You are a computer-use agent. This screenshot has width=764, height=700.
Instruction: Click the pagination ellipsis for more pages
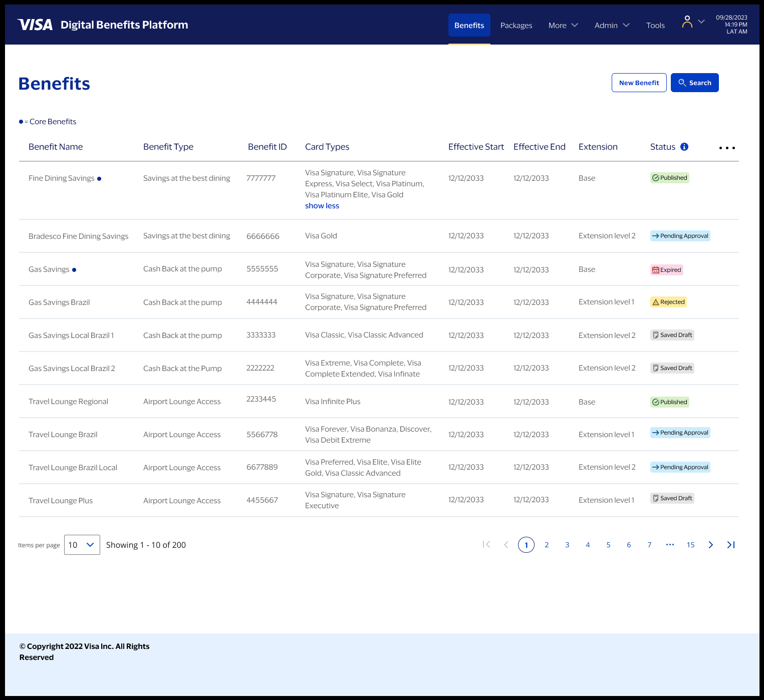click(670, 545)
